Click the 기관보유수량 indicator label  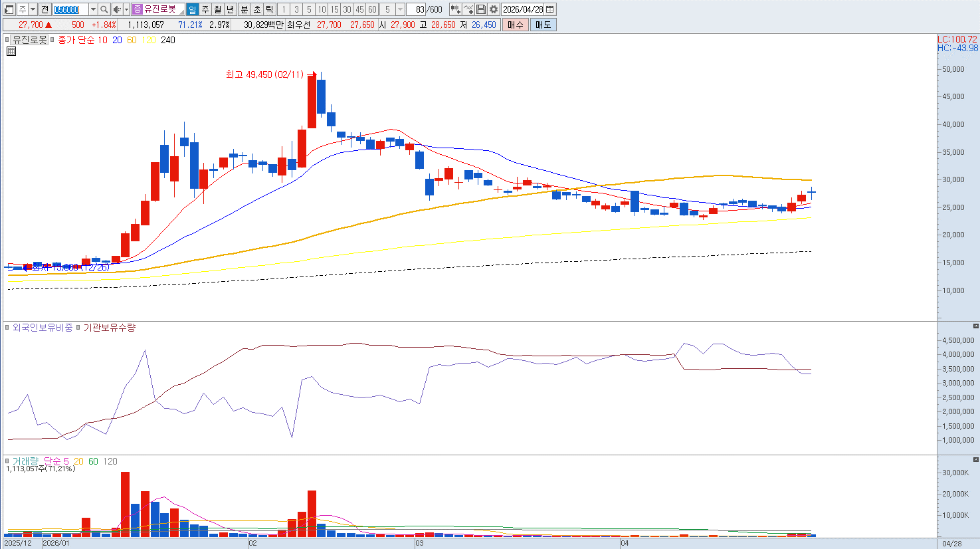tap(109, 328)
